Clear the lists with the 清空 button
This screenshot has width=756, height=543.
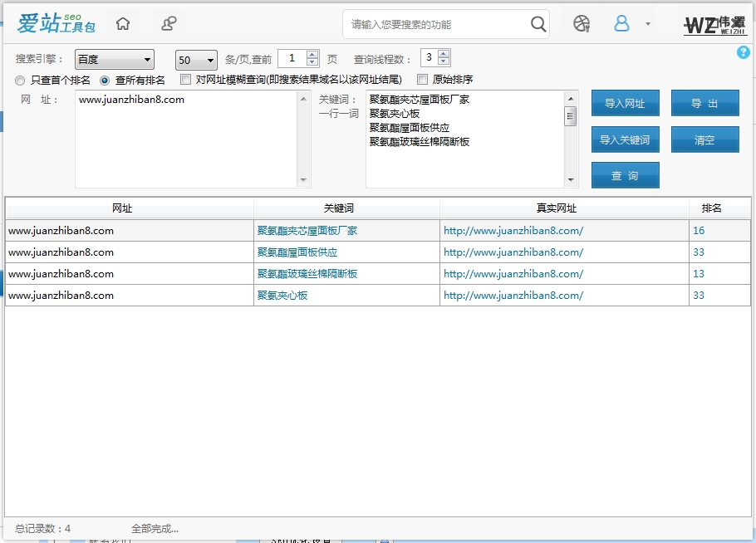705,139
